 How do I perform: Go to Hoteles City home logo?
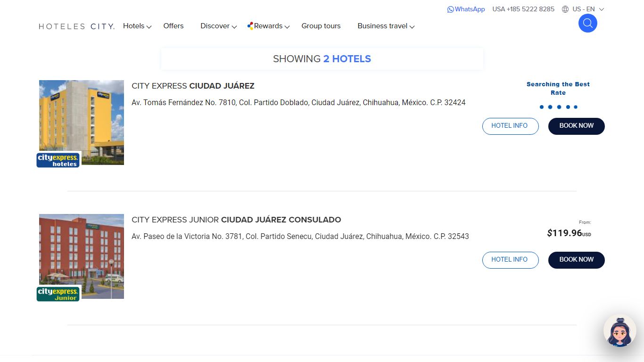tap(76, 26)
